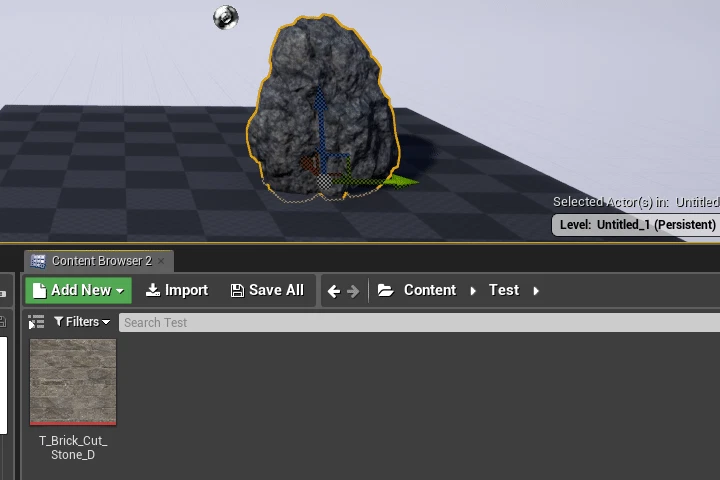
Task: Click the T_Brick_Cut_Stone_D asset name
Action: pos(73,447)
